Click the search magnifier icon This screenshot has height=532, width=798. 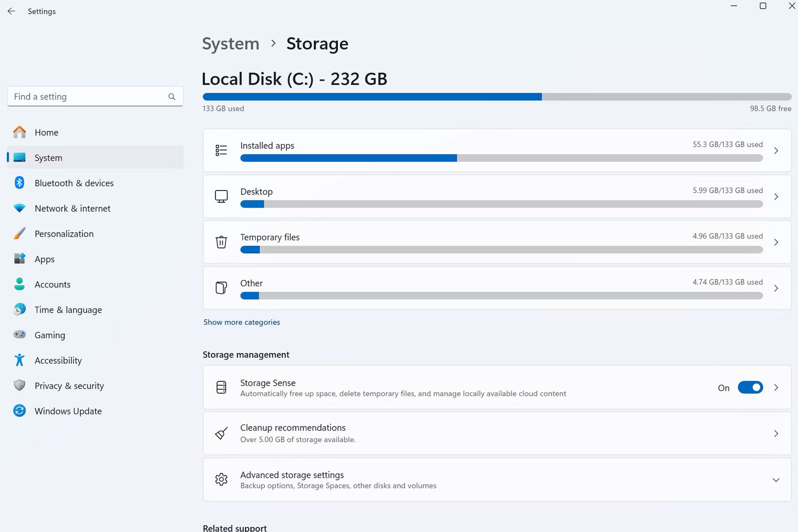pos(172,97)
